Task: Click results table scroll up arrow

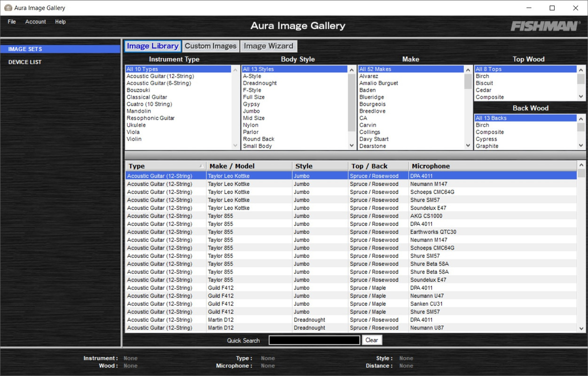Action: tap(581, 165)
